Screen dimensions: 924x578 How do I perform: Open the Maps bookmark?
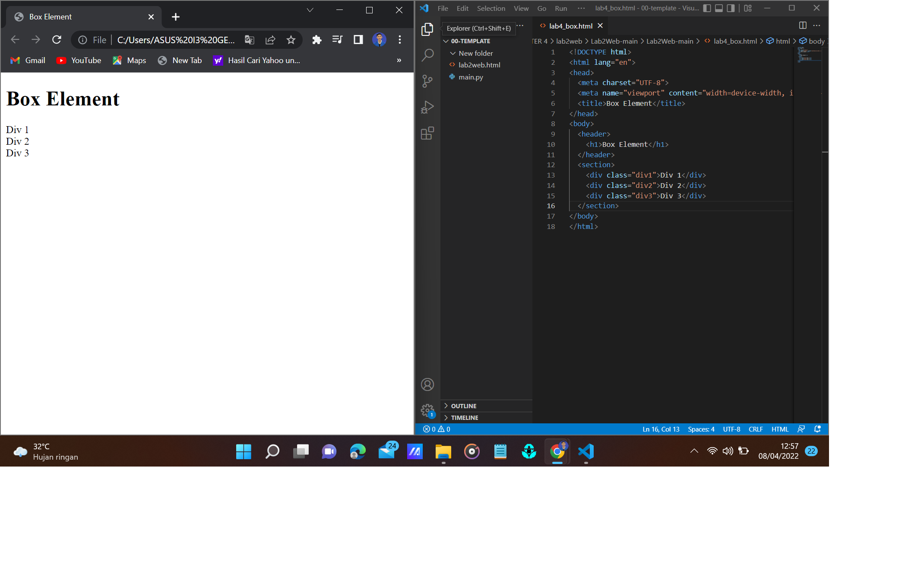tap(130, 60)
